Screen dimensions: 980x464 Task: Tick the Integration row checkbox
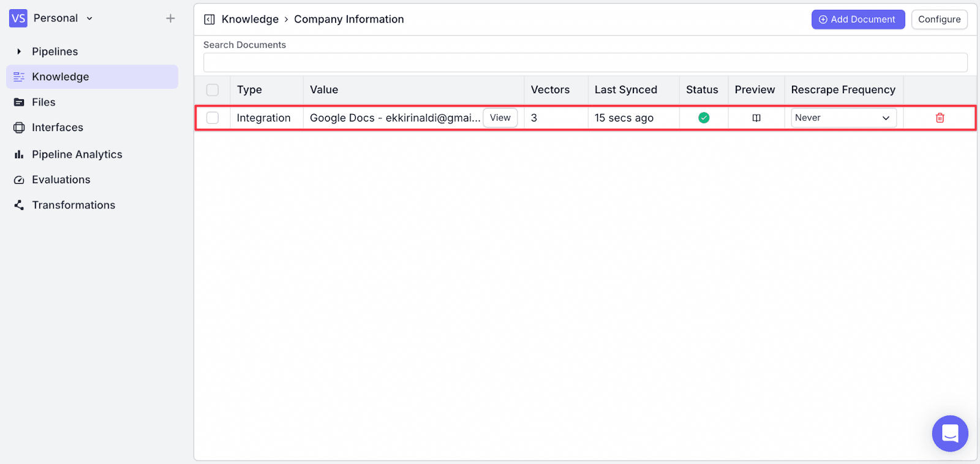[x=213, y=118]
